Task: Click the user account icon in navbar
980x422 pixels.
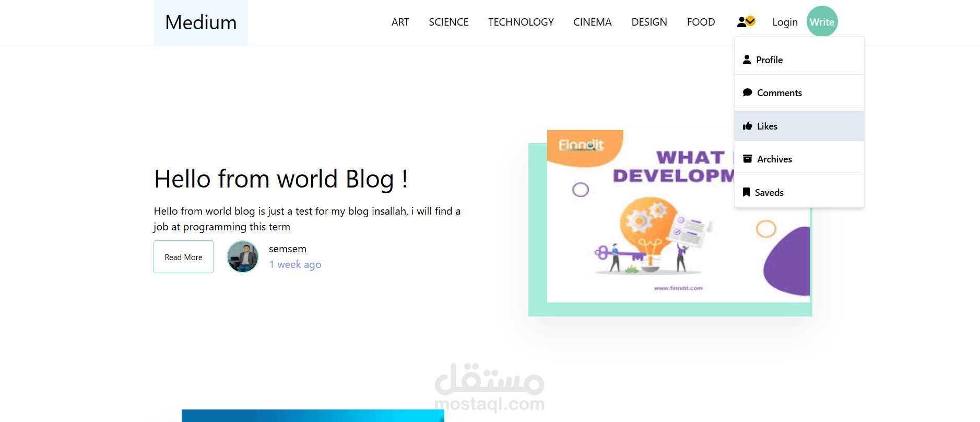Action: [746, 22]
